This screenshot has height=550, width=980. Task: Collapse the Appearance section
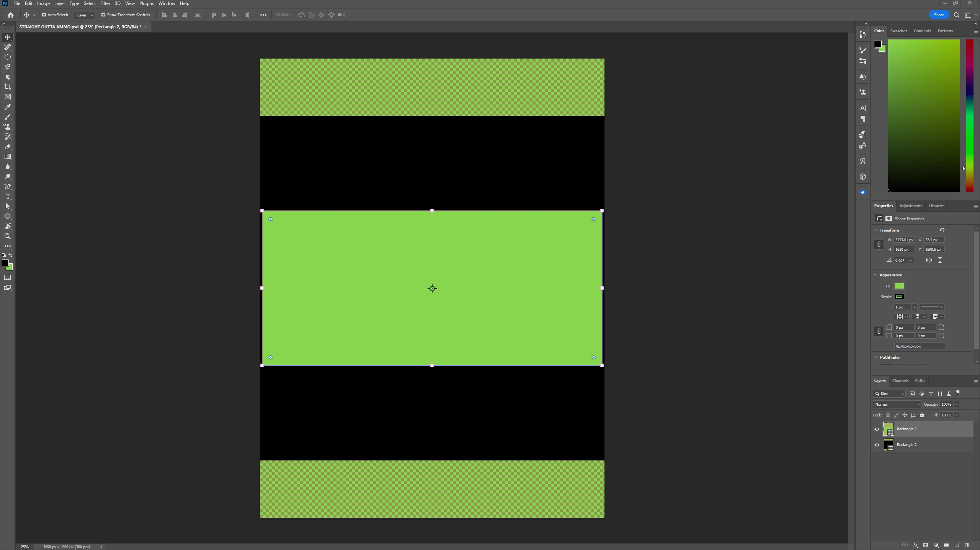[875, 275]
